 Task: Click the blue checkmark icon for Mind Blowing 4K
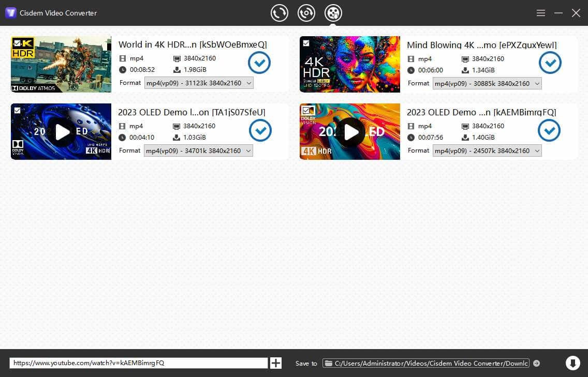pos(550,63)
